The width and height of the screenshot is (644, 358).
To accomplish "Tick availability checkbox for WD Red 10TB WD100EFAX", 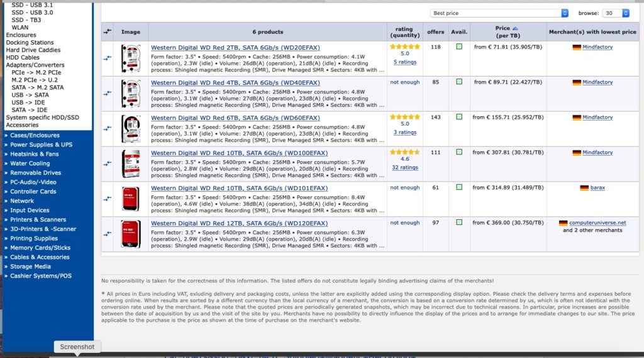I will point(459,152).
